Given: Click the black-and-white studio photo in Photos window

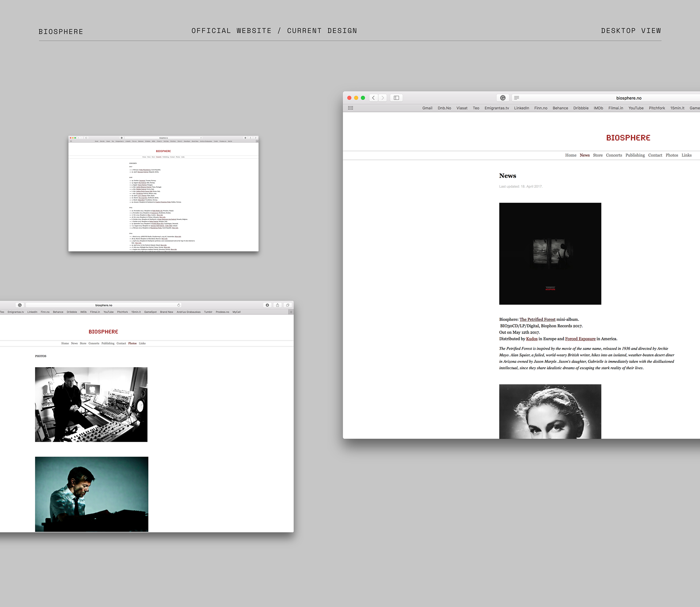Looking at the screenshot, I should (x=91, y=405).
